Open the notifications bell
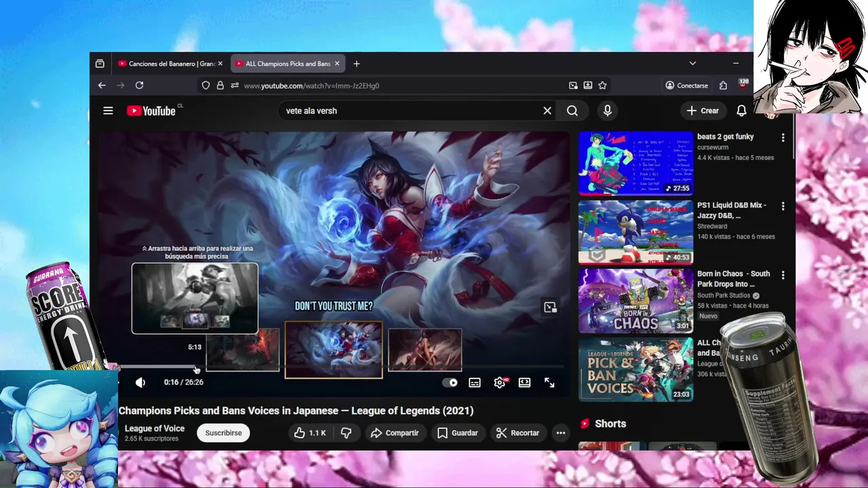 (x=742, y=110)
